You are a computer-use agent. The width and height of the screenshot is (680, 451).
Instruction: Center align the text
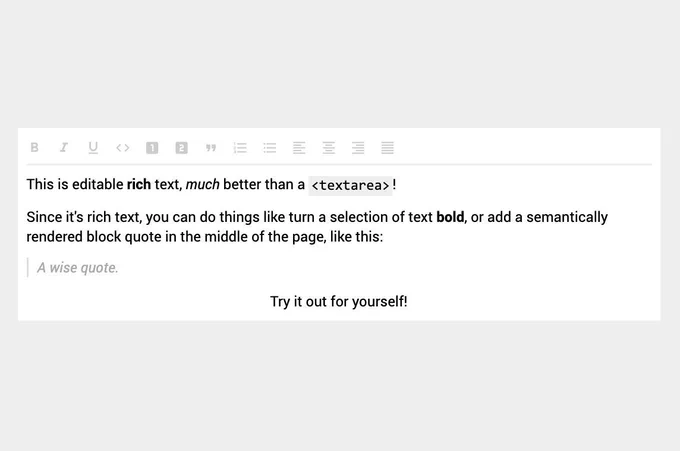pos(328,148)
